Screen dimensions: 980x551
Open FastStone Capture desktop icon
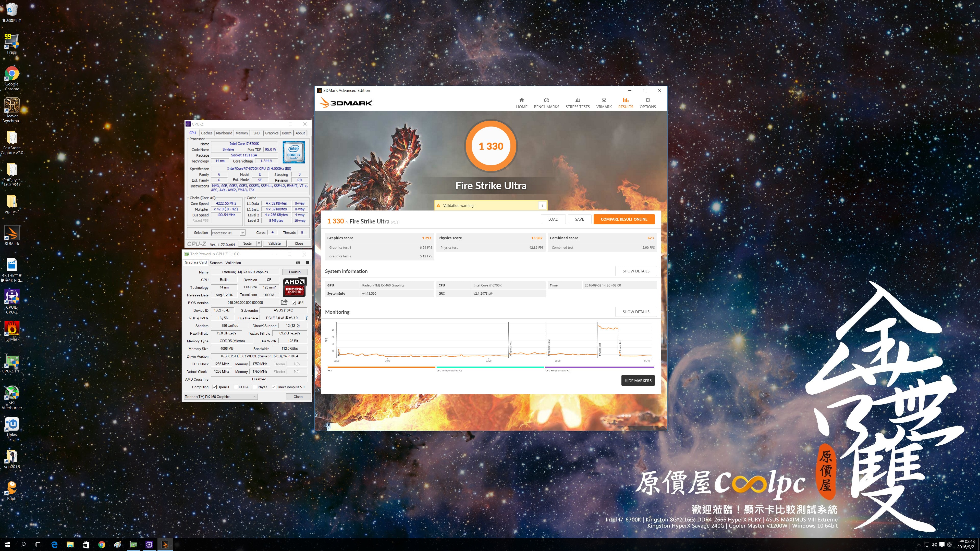tap(12, 142)
